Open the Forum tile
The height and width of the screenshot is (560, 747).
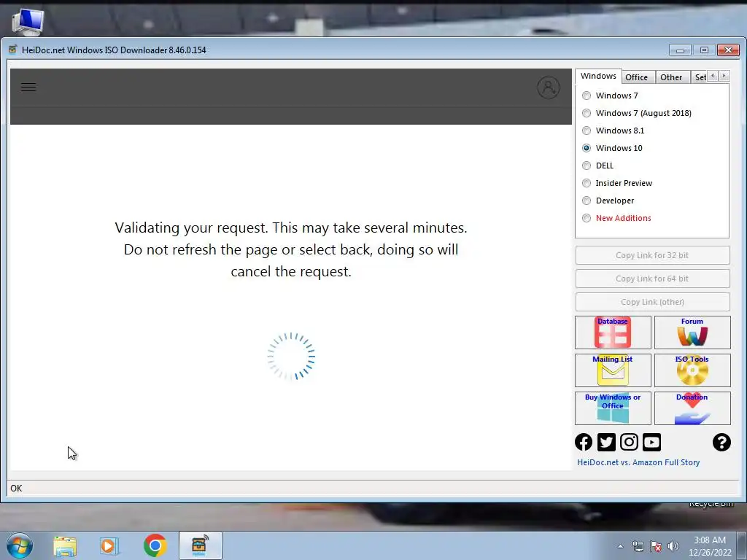[692, 332]
